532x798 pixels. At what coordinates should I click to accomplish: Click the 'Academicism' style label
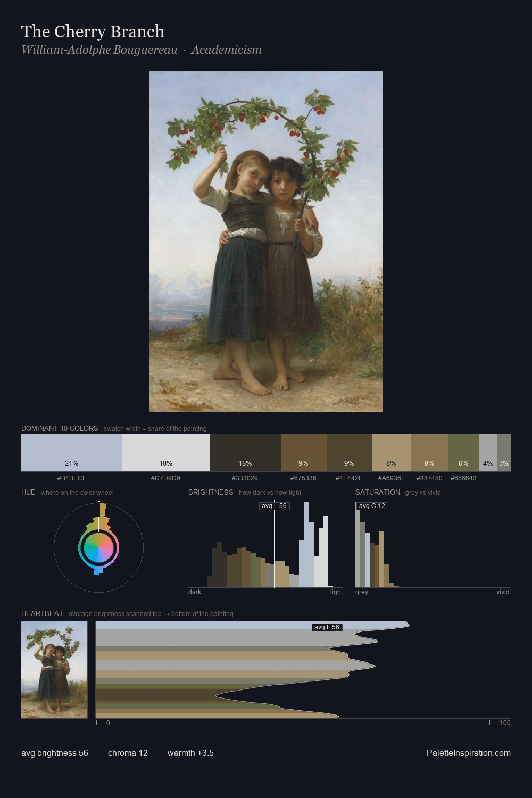pos(226,50)
